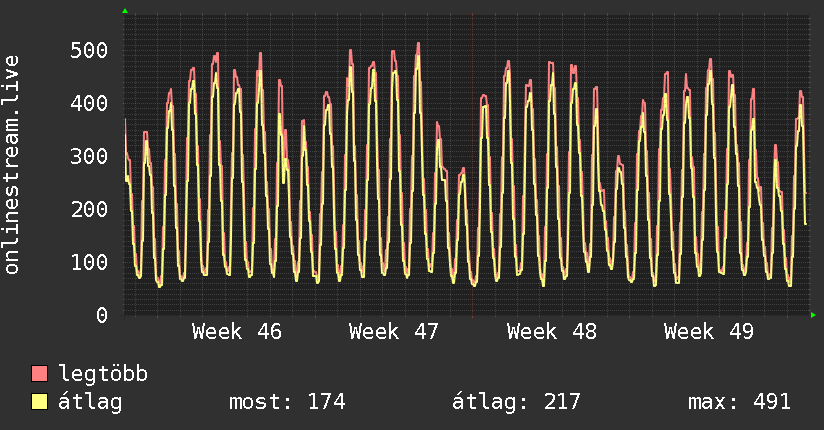
Task: Click the green arrow at x-axis end
Action: (x=813, y=315)
